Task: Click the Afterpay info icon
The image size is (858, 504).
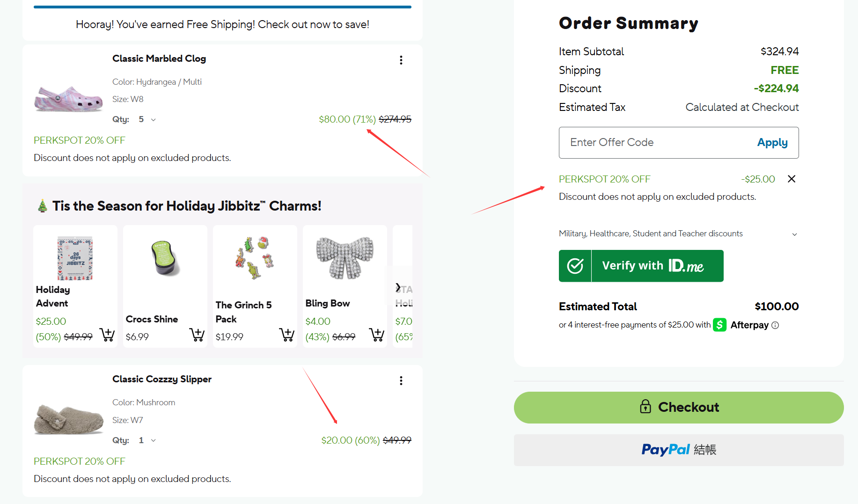Action: coord(775,325)
